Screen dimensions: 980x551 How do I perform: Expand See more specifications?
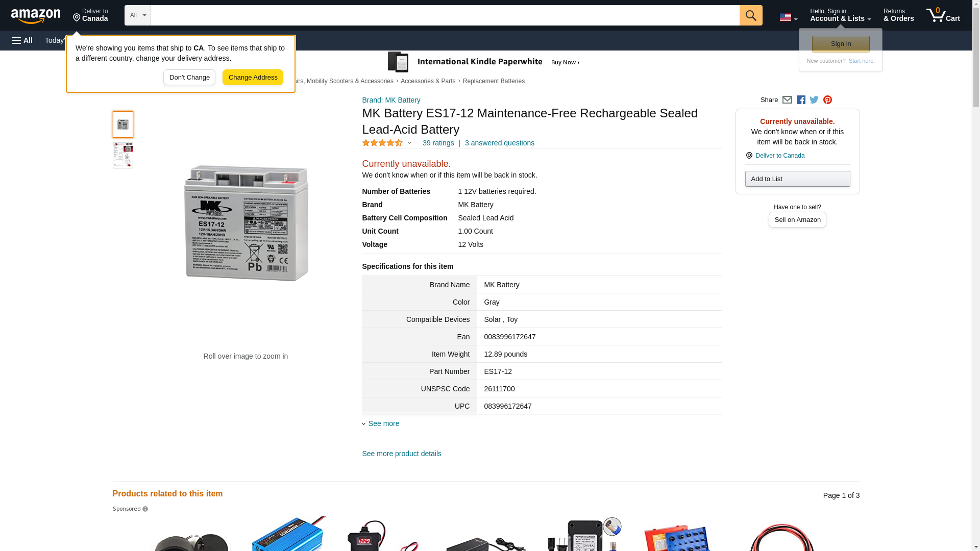pyautogui.click(x=383, y=423)
